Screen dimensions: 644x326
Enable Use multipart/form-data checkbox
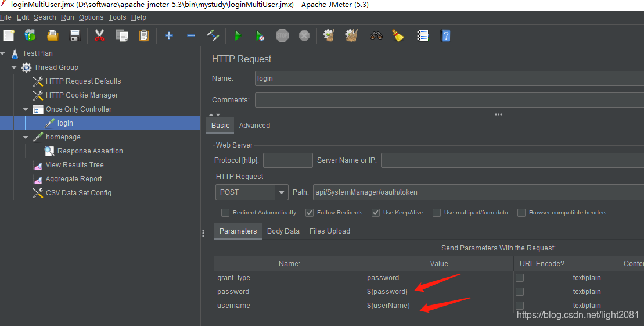tap(437, 213)
